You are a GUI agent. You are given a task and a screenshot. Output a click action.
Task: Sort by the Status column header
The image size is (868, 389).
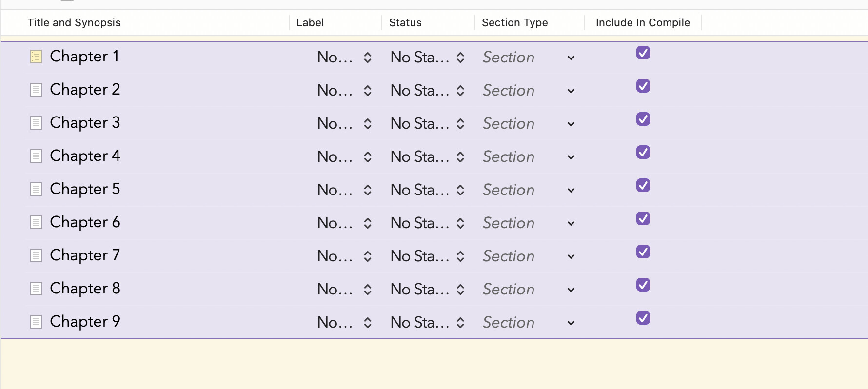(405, 22)
